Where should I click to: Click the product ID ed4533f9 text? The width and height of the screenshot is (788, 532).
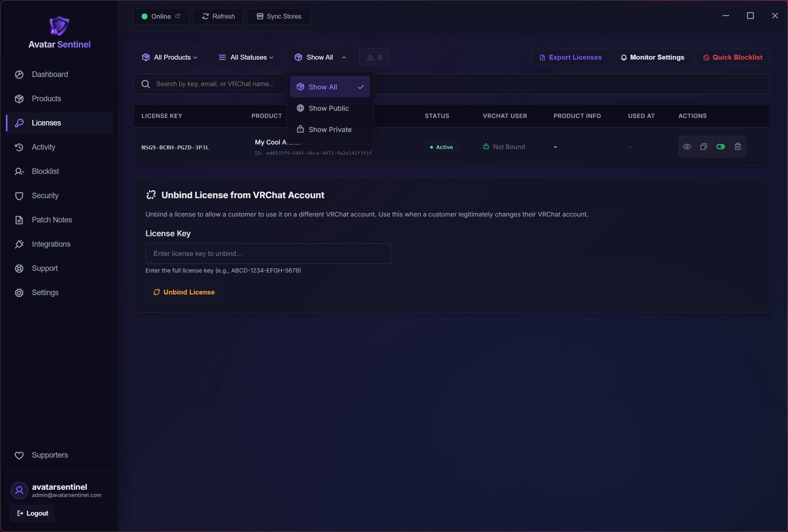(313, 153)
